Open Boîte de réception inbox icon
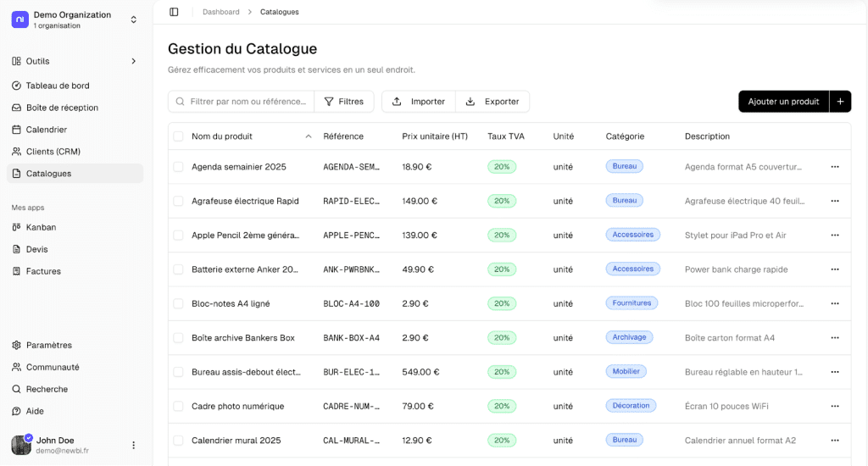The height and width of the screenshot is (466, 868). pyautogui.click(x=17, y=108)
